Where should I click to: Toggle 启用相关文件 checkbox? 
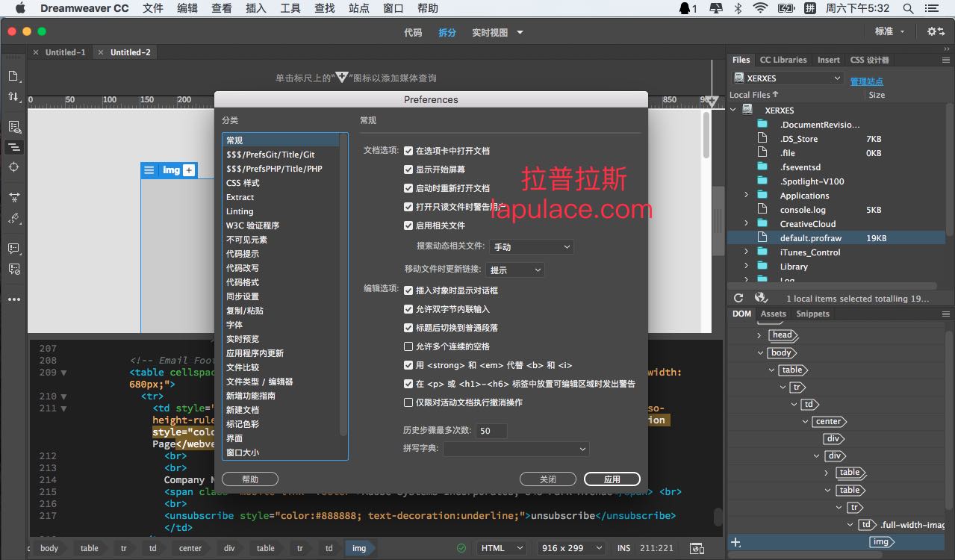pyautogui.click(x=408, y=225)
